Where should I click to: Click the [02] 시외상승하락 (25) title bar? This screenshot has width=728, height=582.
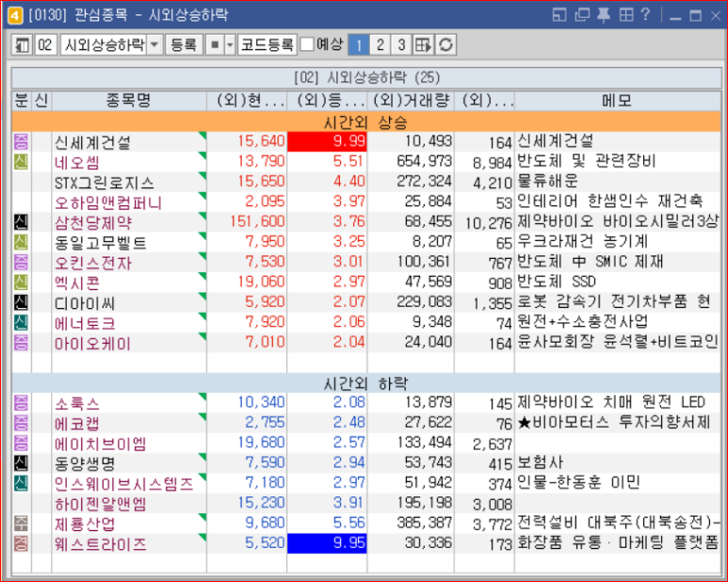(x=366, y=77)
